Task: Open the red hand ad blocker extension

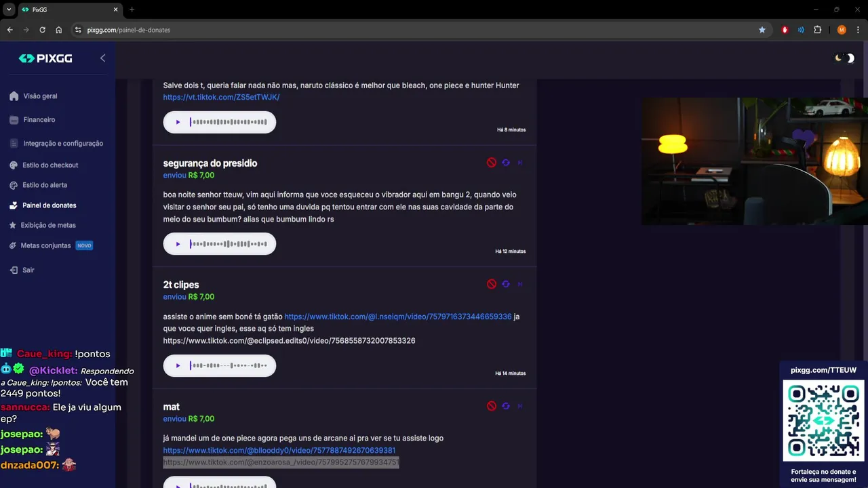Action: [x=785, y=30]
